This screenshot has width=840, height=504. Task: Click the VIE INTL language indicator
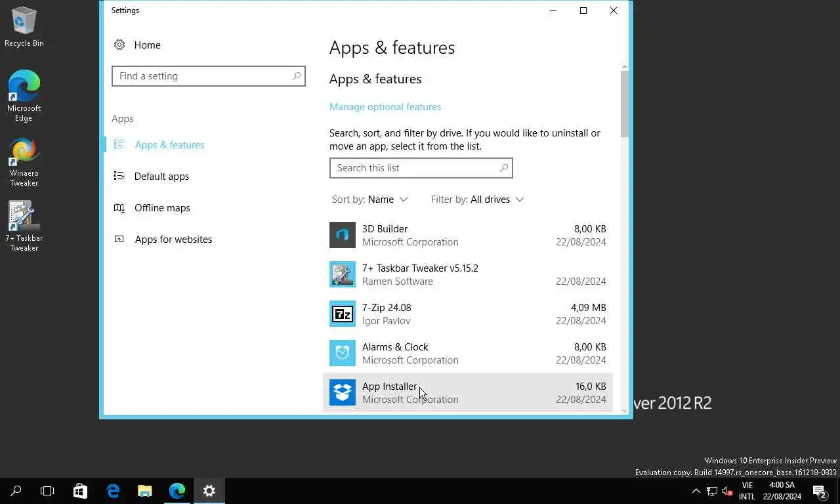point(747,491)
